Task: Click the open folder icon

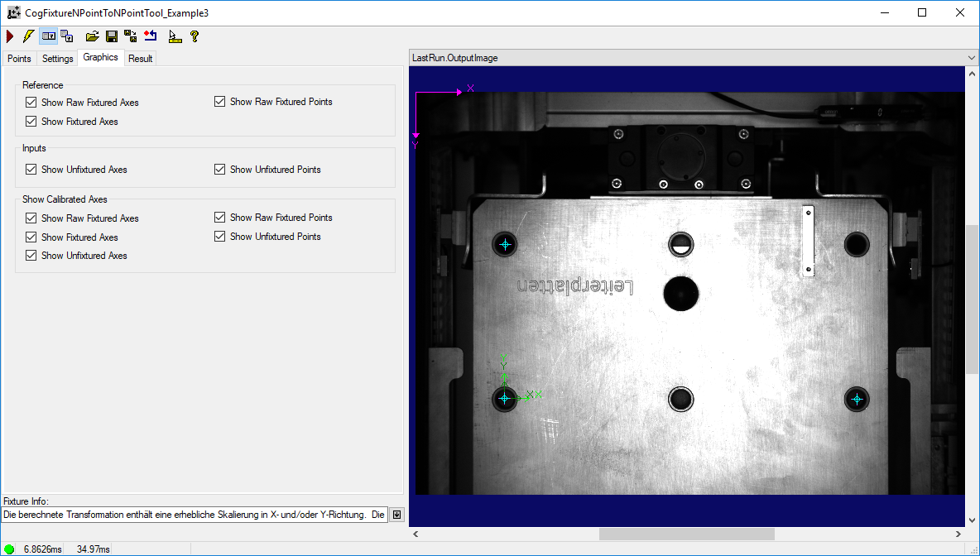Action: coord(93,37)
